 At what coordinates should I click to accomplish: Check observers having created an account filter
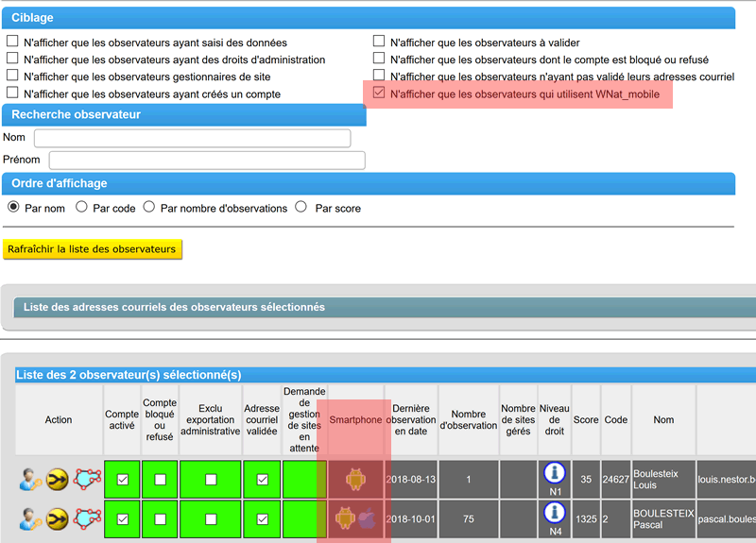[12, 92]
